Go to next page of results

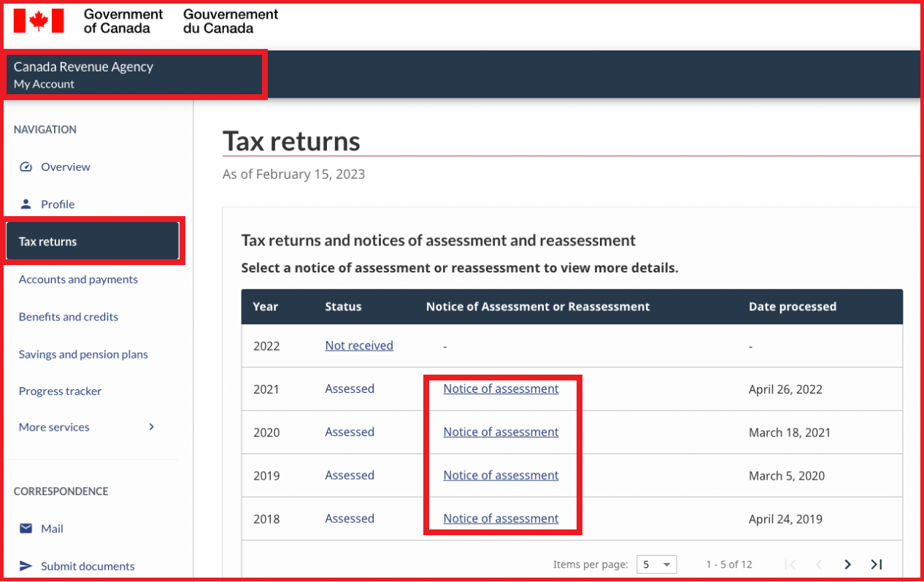point(847,564)
